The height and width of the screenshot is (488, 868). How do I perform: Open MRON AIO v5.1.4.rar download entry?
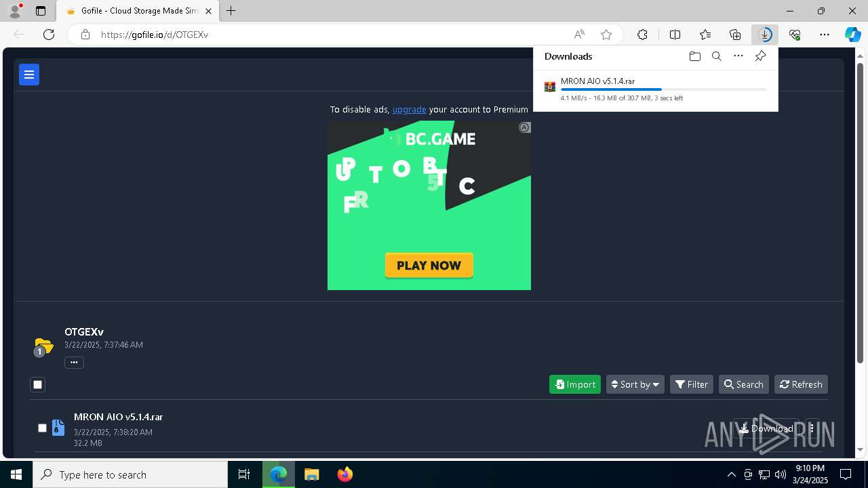pyautogui.click(x=655, y=89)
